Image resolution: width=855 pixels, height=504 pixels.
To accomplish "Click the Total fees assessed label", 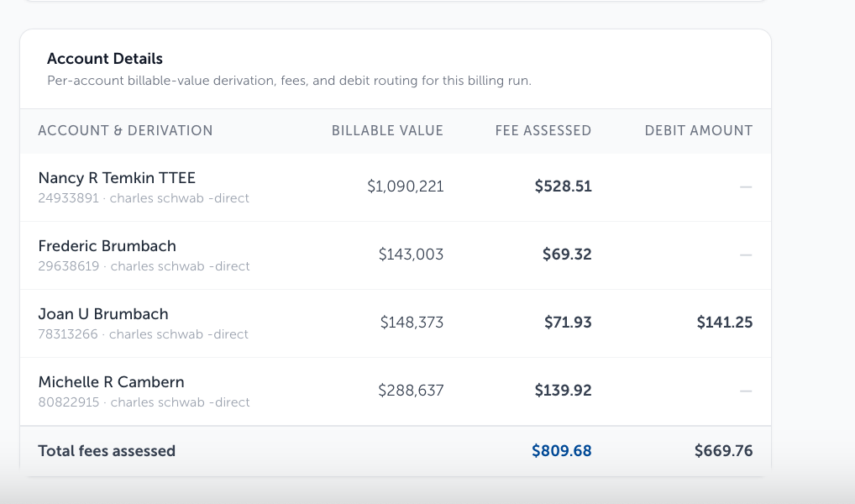I will pos(107,451).
